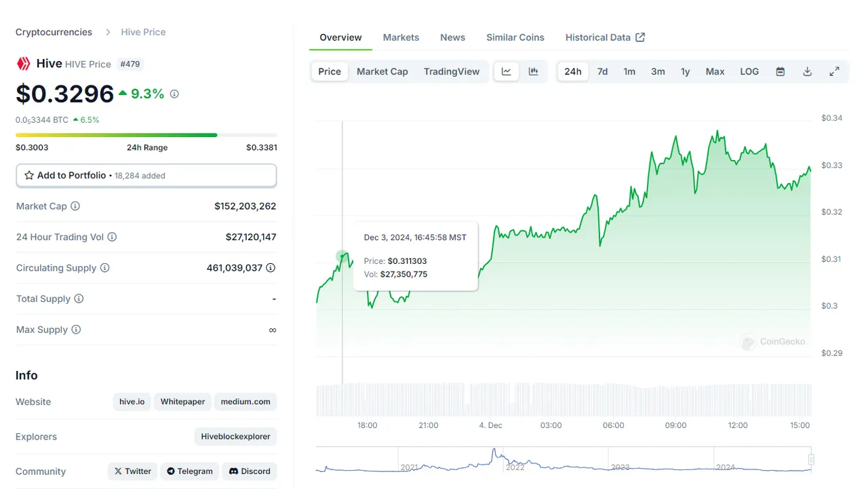
Task: Click the $0.3381 range high value
Action: click(262, 147)
